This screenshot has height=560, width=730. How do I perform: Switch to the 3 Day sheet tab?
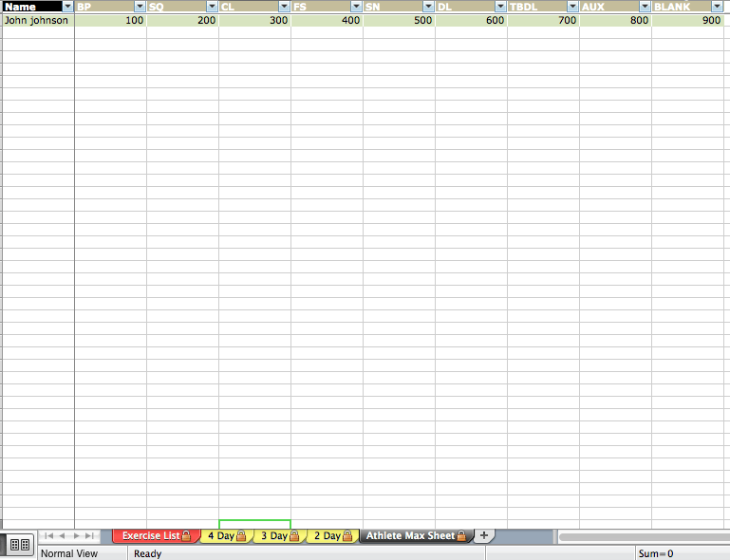(280, 535)
